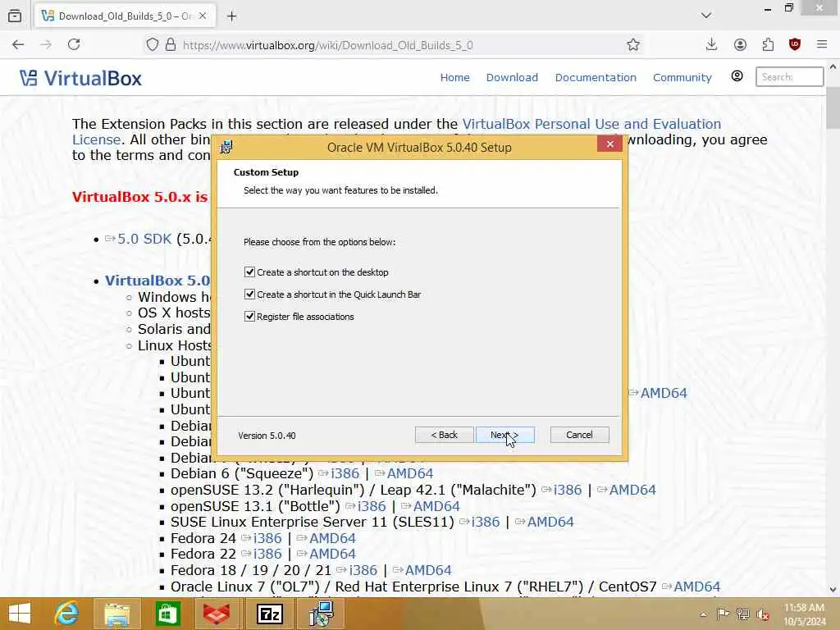Open the Windows Start button
The height and width of the screenshot is (630, 840).
(x=20, y=614)
